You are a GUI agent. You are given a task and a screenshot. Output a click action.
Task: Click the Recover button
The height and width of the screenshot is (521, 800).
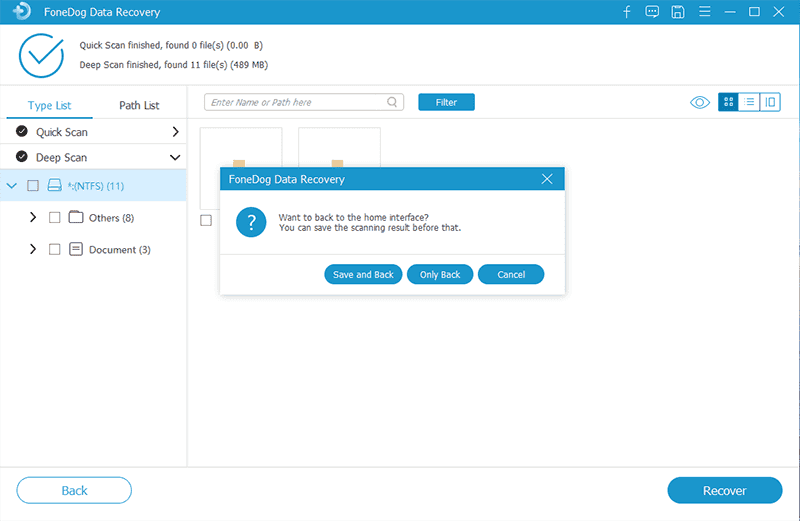pos(724,490)
